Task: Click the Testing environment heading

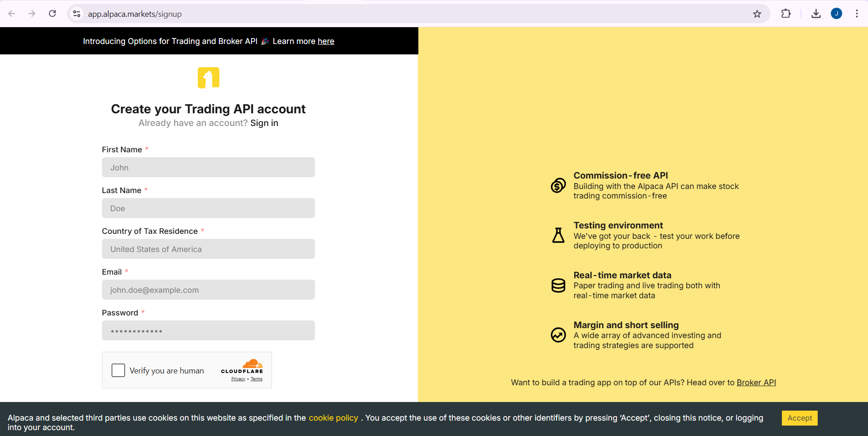Action: point(618,225)
